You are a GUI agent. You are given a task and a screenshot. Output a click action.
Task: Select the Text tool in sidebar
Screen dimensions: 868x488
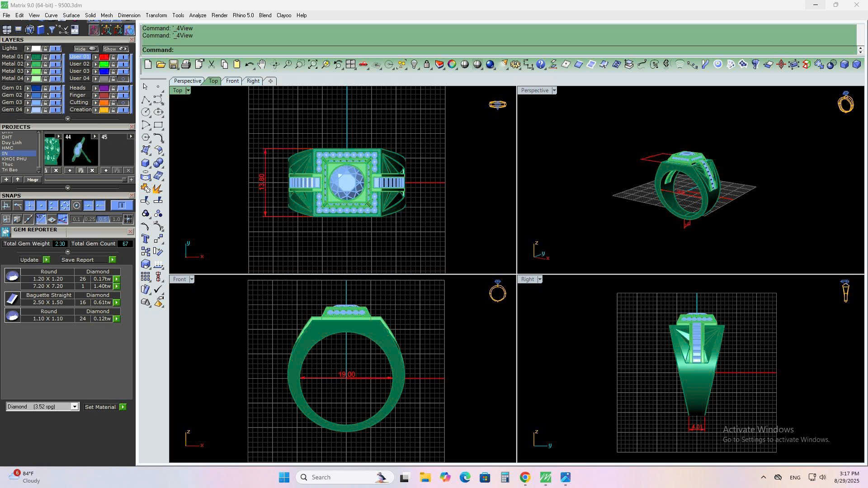pos(146,239)
